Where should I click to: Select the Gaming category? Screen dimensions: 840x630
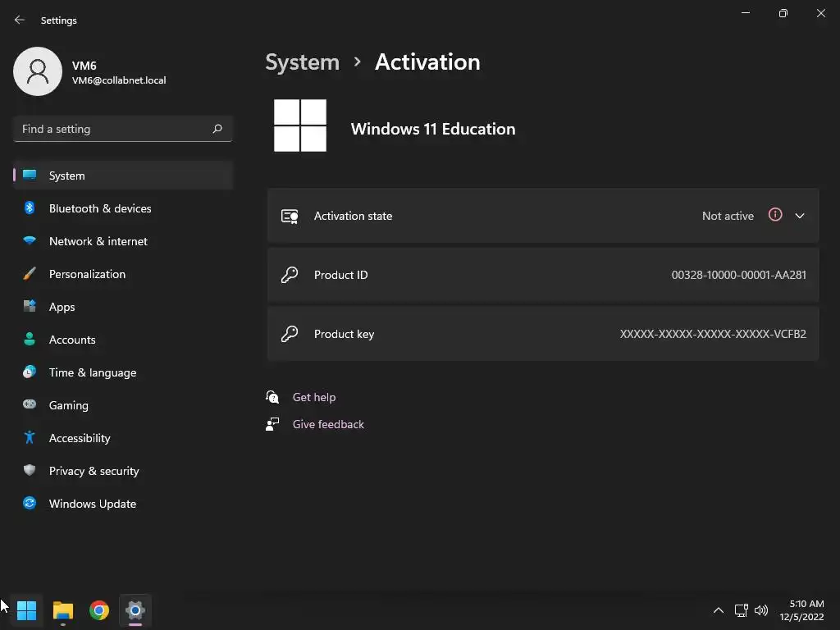click(x=123, y=404)
